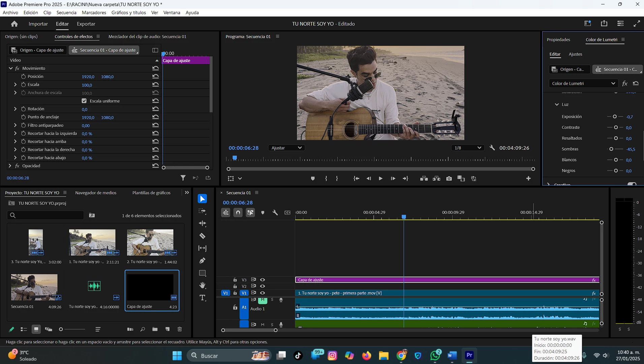The image size is (644, 364).
Task: Hide track V3 using eye icon
Action: point(263,280)
